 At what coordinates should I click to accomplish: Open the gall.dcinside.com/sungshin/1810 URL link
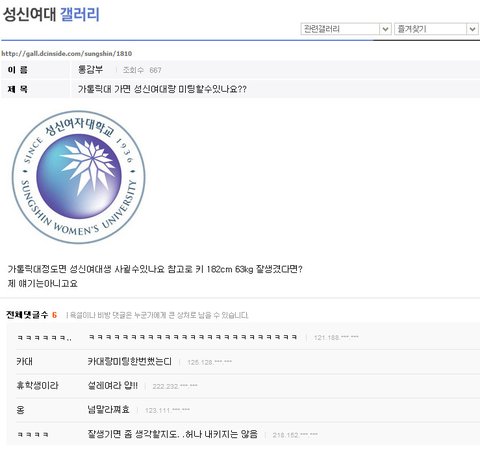click(x=67, y=53)
